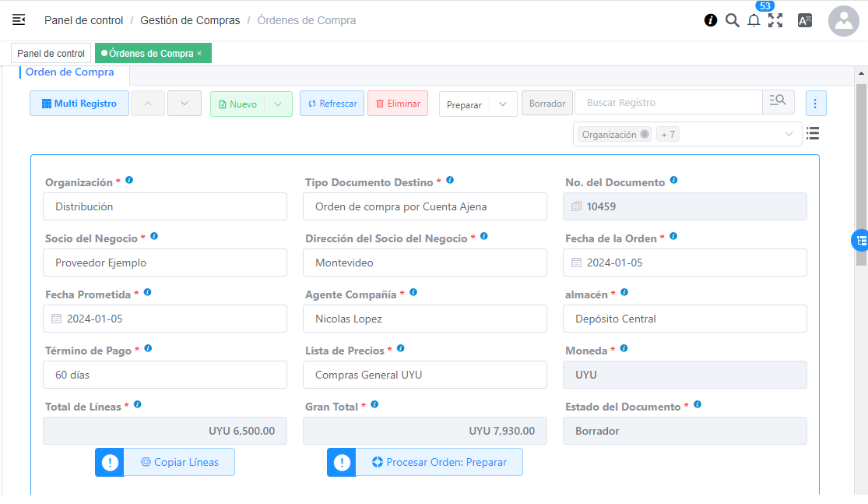Expand the Nuevo button dropdown arrow
Screen dimensions: 868x504
click(278, 104)
